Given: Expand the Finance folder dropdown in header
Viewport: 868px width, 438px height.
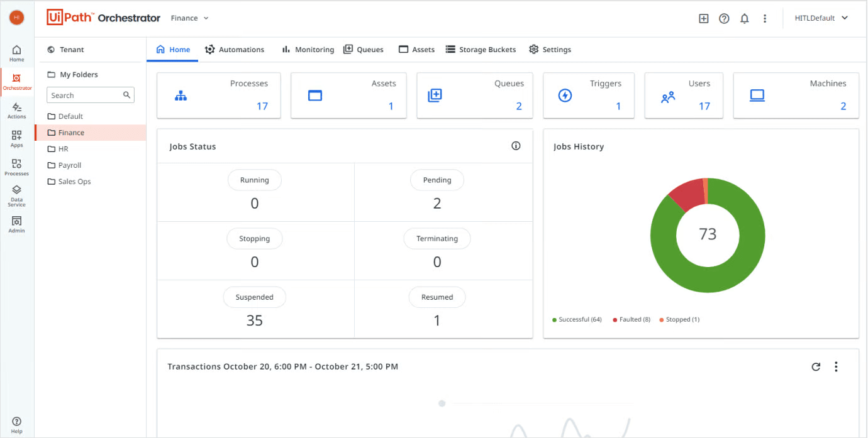Looking at the screenshot, I should coord(189,18).
